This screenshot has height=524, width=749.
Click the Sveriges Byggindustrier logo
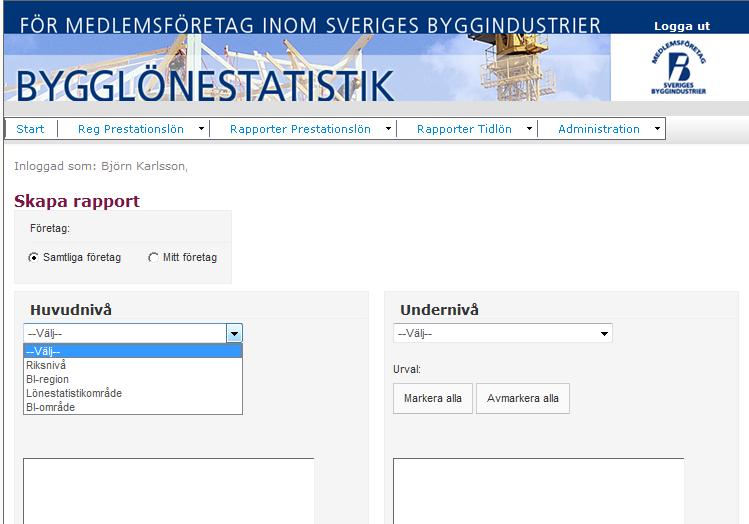click(678, 67)
